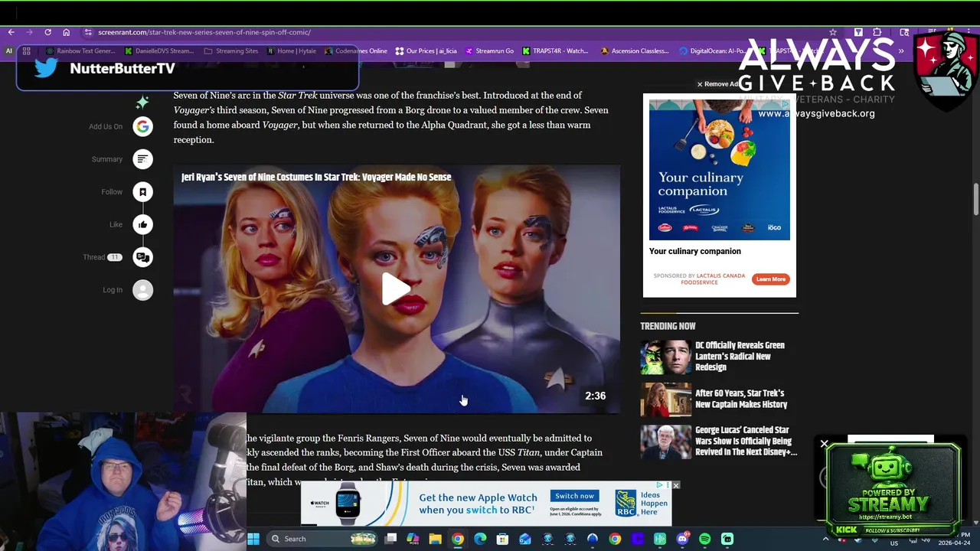Viewport: 980px width, 551px height.
Task: Click the address bar URL
Action: [x=204, y=32]
